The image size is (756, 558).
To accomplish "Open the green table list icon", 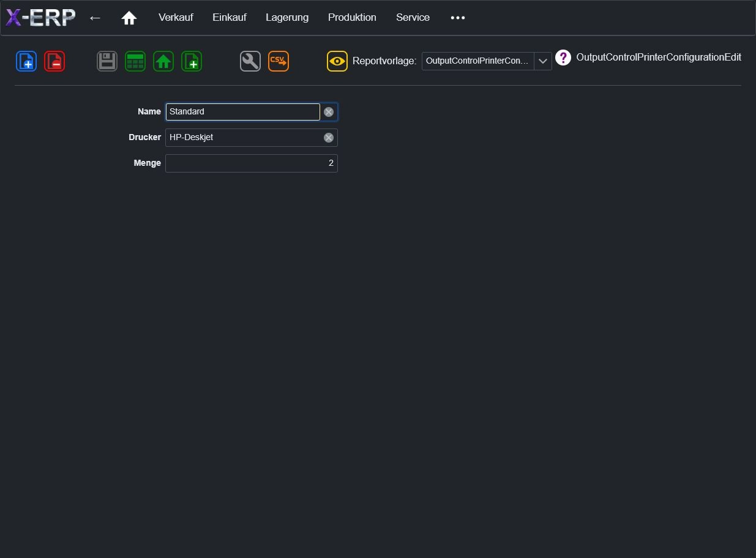I will [135, 61].
